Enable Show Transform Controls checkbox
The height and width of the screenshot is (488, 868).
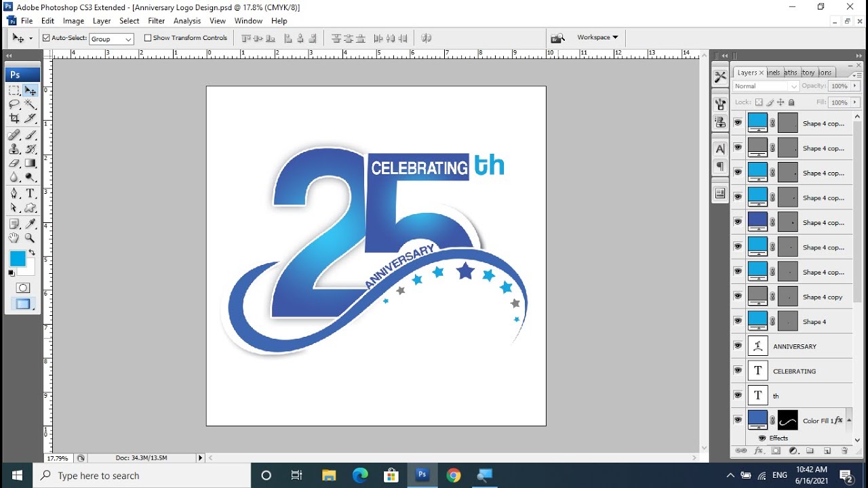tap(148, 38)
